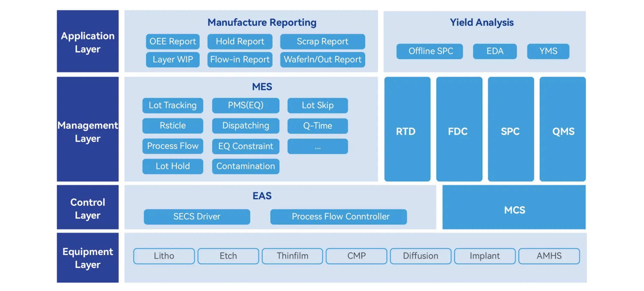644x291 pixels.
Task: Open the Contamination box
Action: pos(246,166)
